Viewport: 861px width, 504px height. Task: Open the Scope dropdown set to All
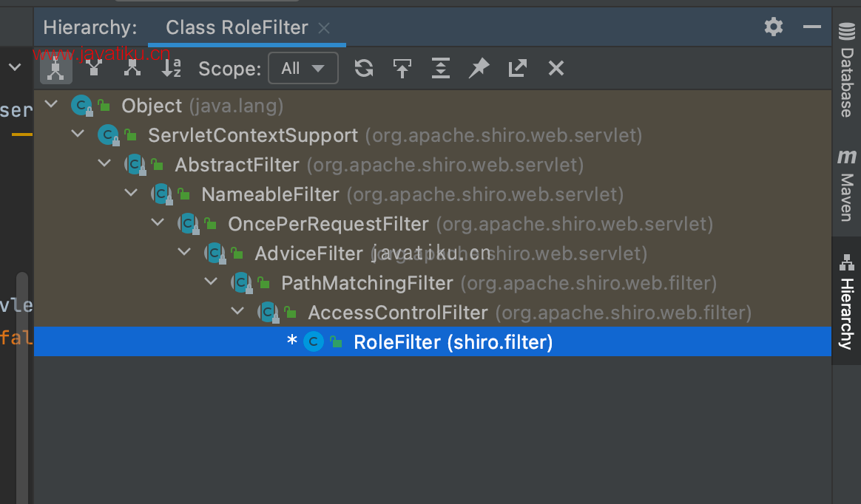point(303,68)
